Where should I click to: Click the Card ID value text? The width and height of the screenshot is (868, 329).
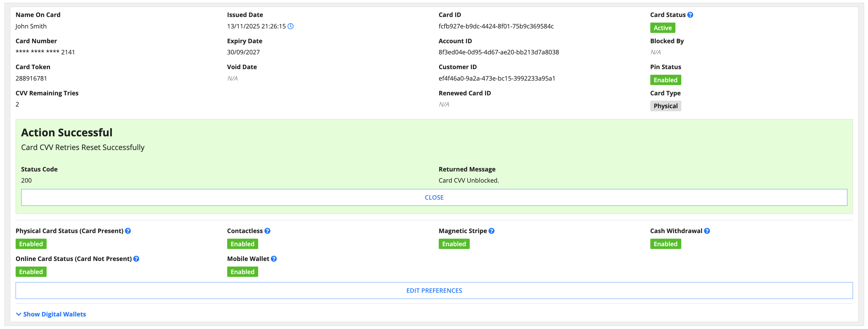tap(496, 26)
